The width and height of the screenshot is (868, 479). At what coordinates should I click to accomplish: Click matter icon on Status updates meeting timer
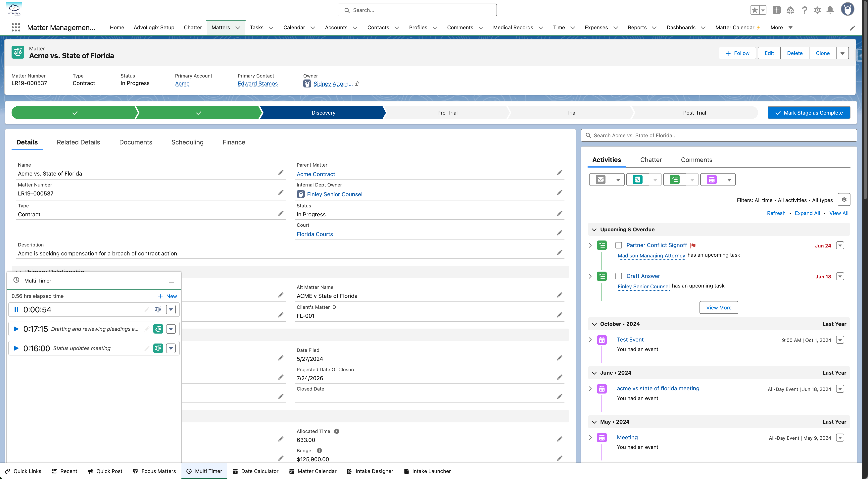click(158, 348)
